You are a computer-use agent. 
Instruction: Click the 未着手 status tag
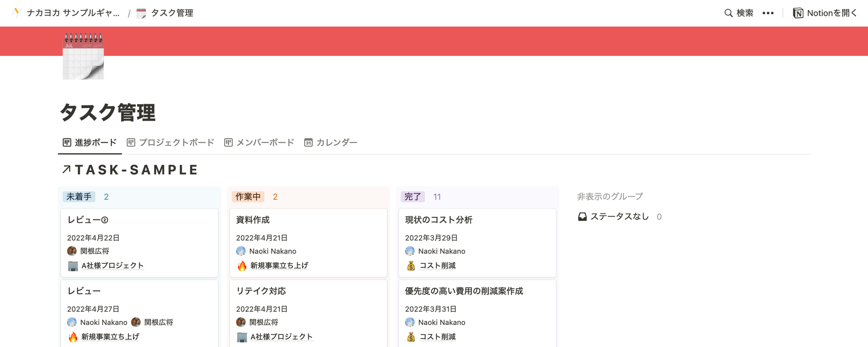(79, 196)
